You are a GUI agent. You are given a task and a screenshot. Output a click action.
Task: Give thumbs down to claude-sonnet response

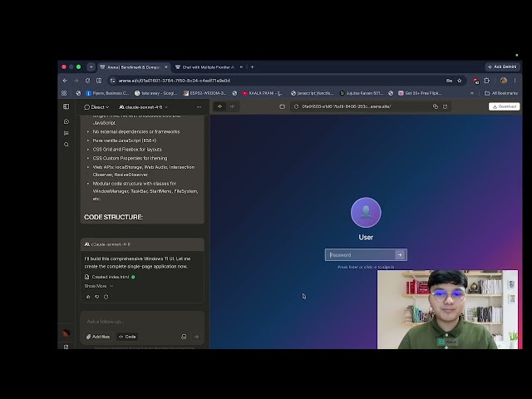tap(97, 297)
